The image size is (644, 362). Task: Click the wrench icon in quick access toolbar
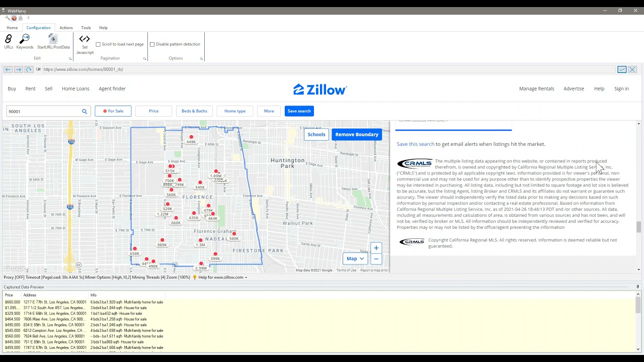click(x=8, y=18)
